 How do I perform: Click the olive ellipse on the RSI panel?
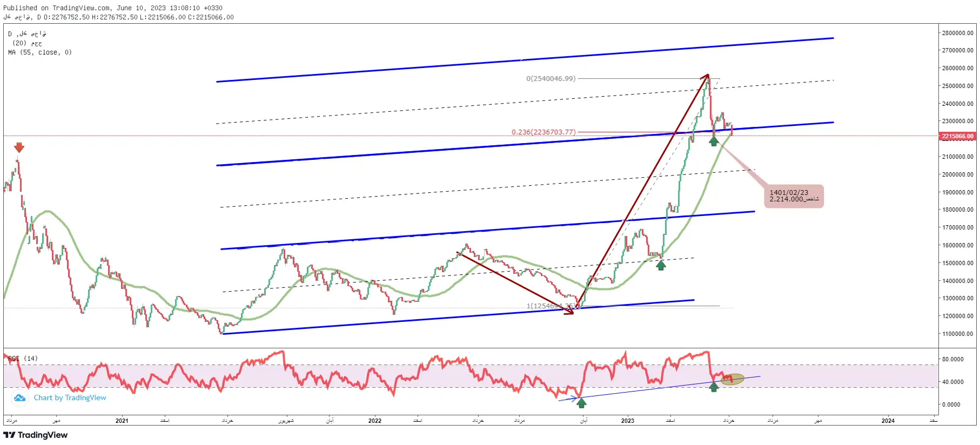(x=733, y=380)
